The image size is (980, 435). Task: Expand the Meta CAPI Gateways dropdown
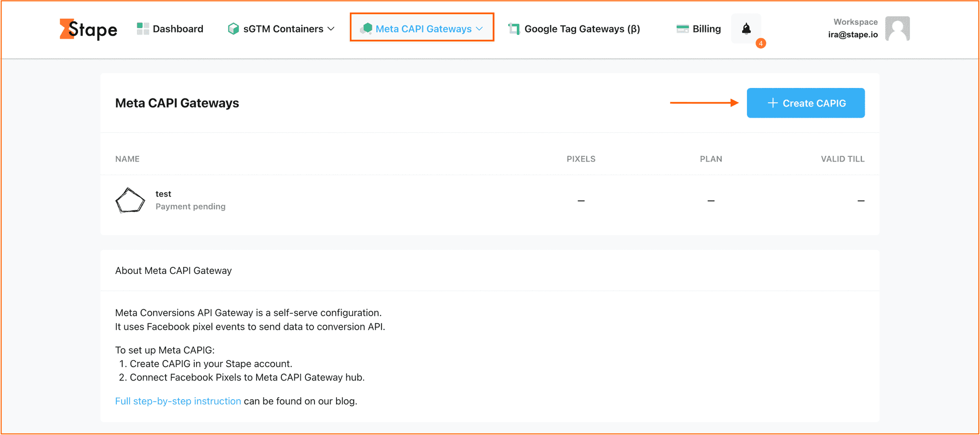[479, 29]
